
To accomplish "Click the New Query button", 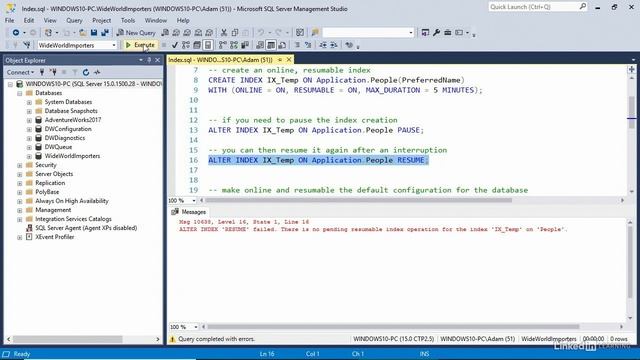I will coord(136,33).
